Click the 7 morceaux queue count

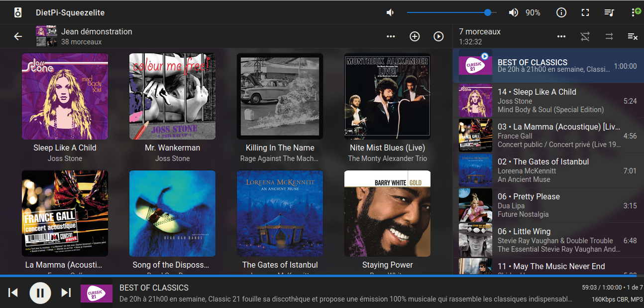pyautogui.click(x=480, y=31)
